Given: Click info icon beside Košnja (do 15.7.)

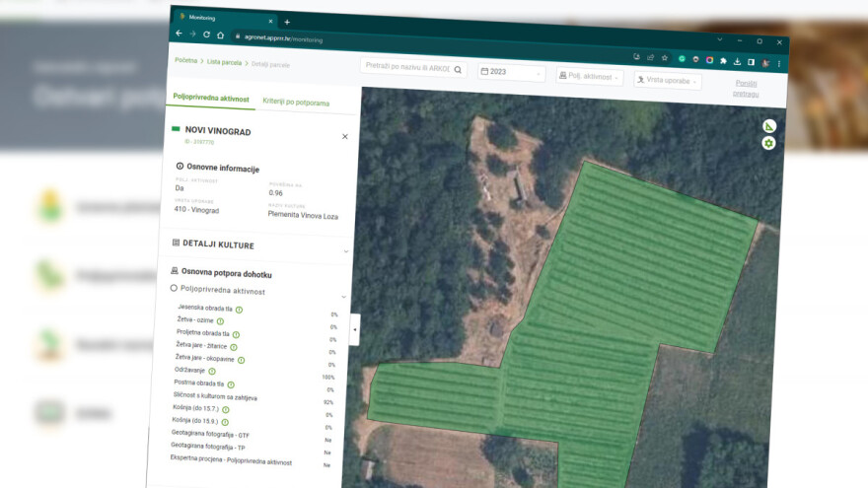Looking at the screenshot, I should [225, 409].
